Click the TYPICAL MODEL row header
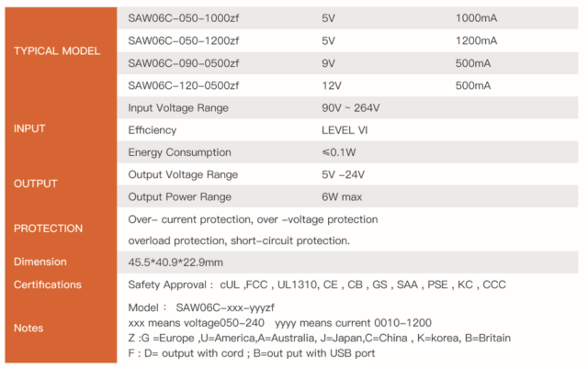The image size is (588, 368). pyautogui.click(x=57, y=51)
